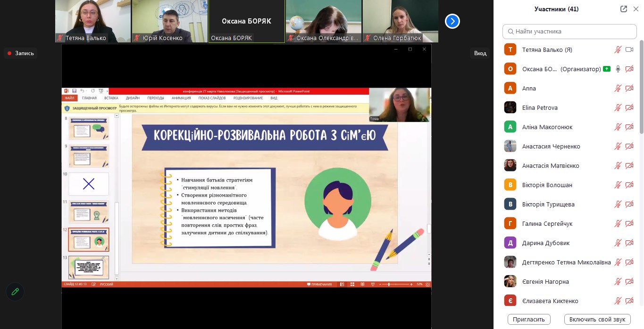Click the next video gallery arrow

click(452, 21)
